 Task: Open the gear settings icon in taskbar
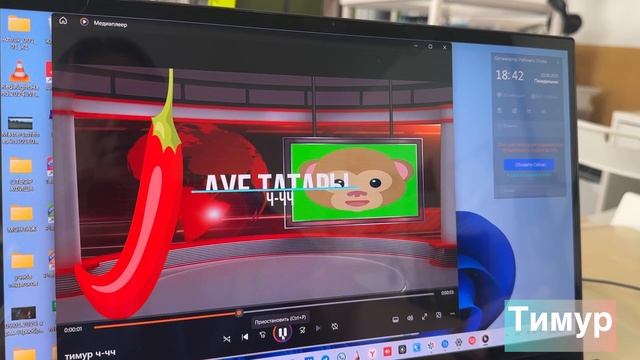(x=458, y=342)
